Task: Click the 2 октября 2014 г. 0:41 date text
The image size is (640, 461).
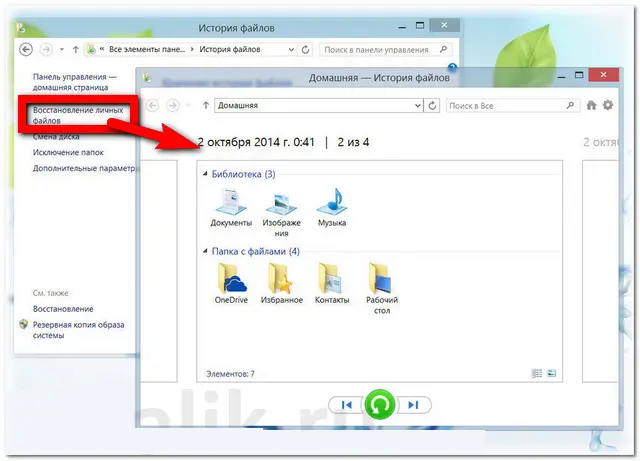Action: [x=256, y=142]
